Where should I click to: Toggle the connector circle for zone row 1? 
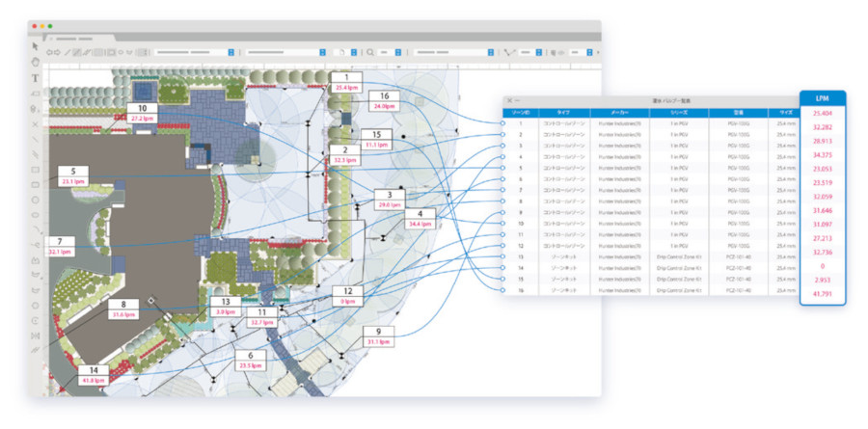coord(503,123)
